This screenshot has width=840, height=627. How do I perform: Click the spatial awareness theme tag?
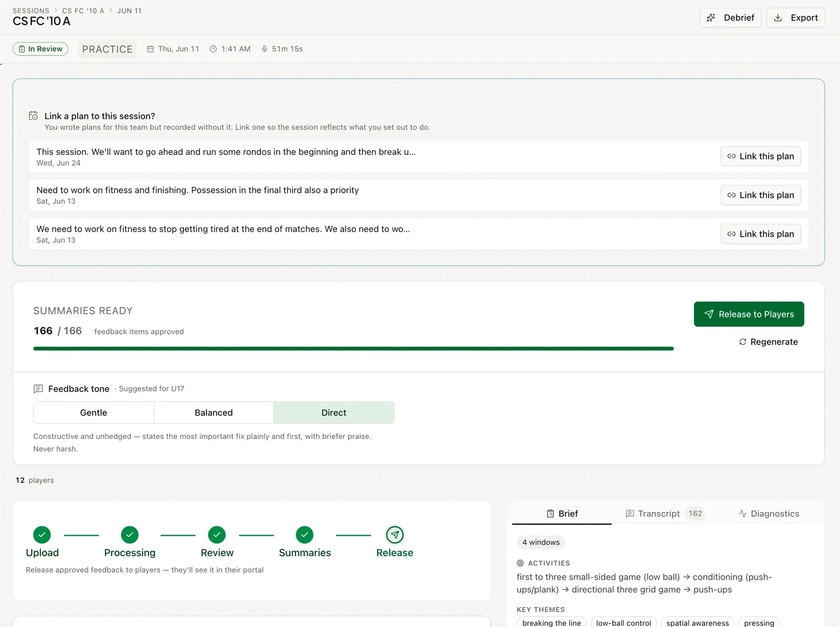coord(698,623)
